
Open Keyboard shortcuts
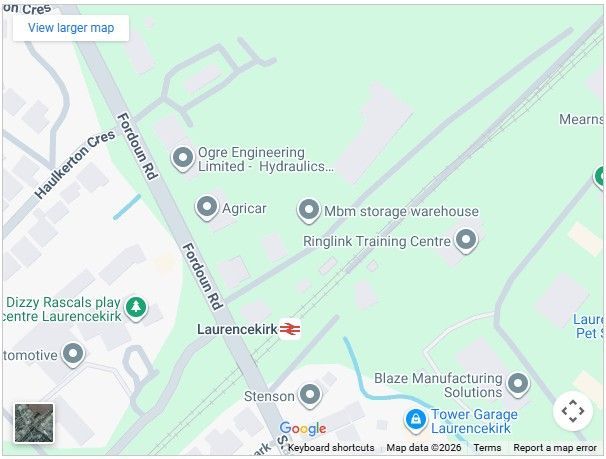(331, 448)
